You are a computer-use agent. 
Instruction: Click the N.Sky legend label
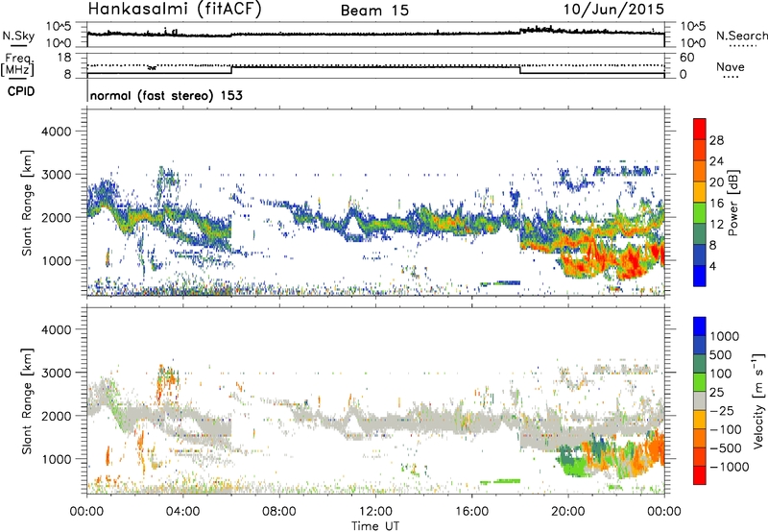point(18,36)
